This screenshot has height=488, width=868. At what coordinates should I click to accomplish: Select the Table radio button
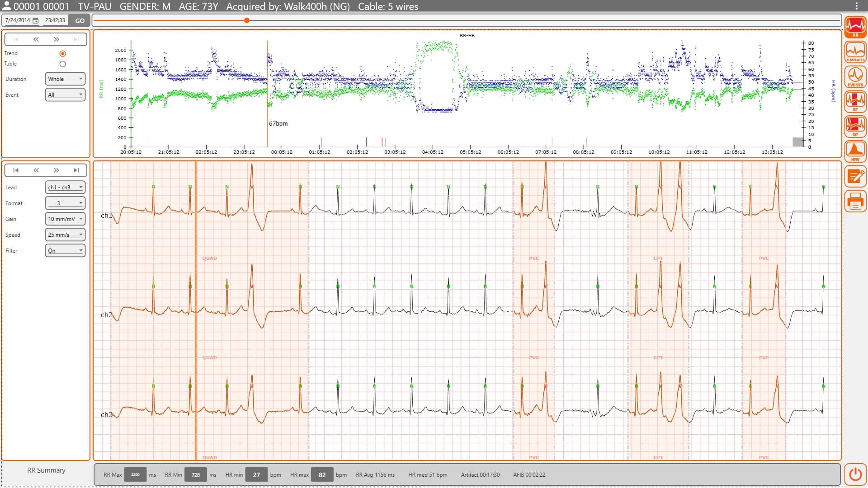(x=63, y=64)
